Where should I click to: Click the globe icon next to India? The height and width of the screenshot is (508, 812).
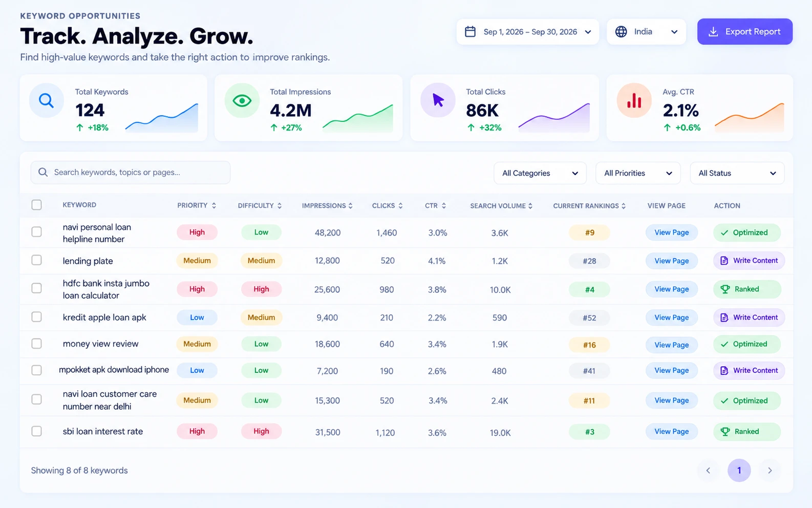[621, 32]
